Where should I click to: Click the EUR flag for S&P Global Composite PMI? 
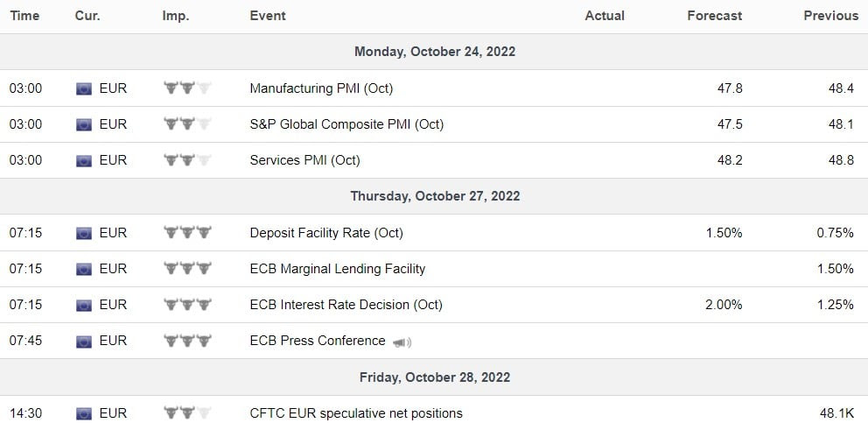[x=84, y=124]
